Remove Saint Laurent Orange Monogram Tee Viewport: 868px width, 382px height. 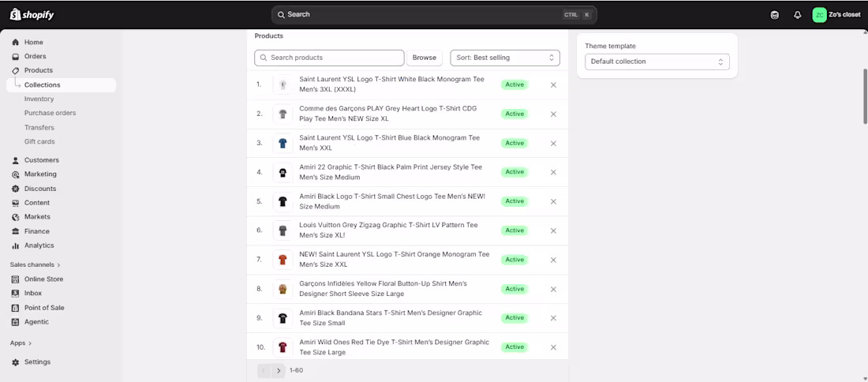[553, 260]
